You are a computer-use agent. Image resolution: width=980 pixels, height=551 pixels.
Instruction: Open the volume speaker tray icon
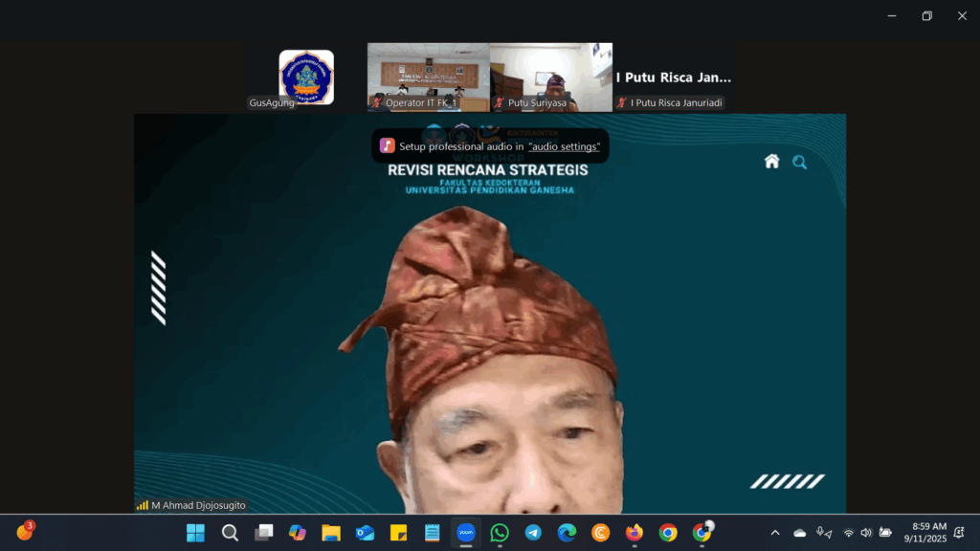866,533
